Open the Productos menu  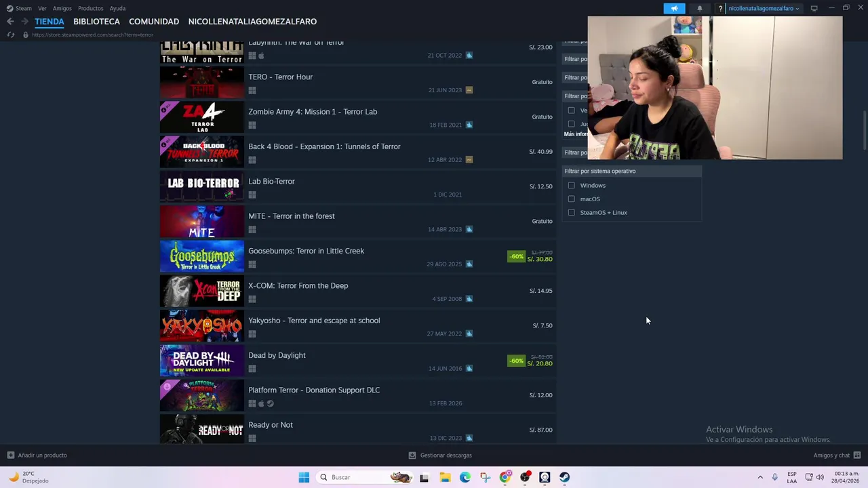[x=91, y=8]
